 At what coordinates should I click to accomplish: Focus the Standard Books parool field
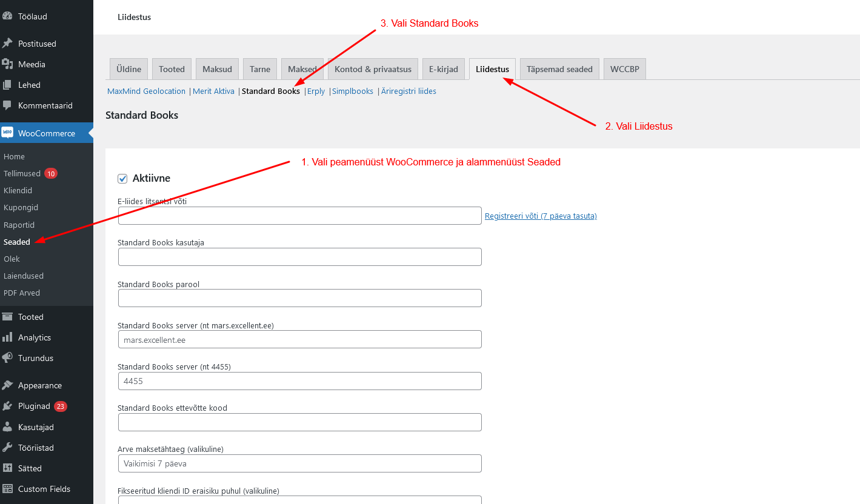coord(299,298)
